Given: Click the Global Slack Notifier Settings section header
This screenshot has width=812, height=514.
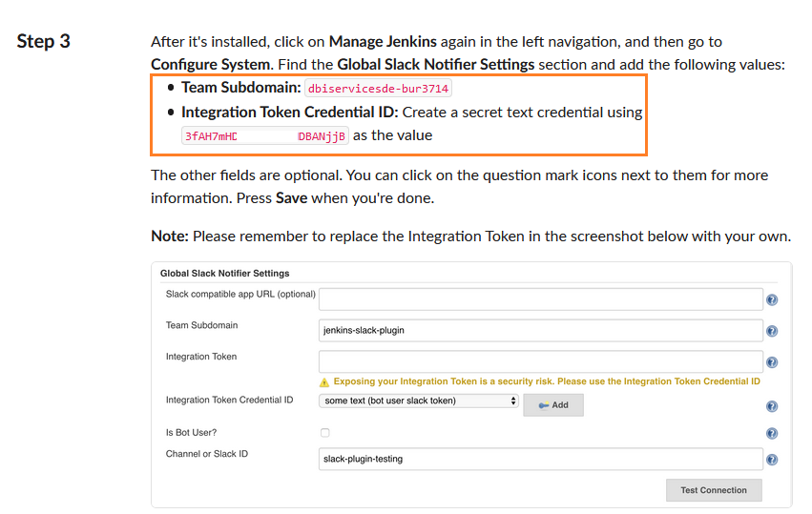Looking at the screenshot, I should pyautogui.click(x=225, y=274).
